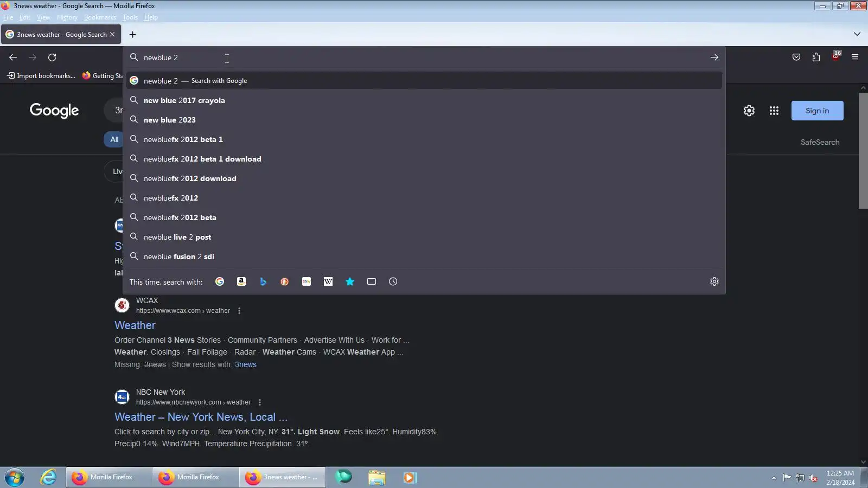Screen dimensions: 868x488
Task: Launch Internet Explorer from taskbar
Action: 48,477
